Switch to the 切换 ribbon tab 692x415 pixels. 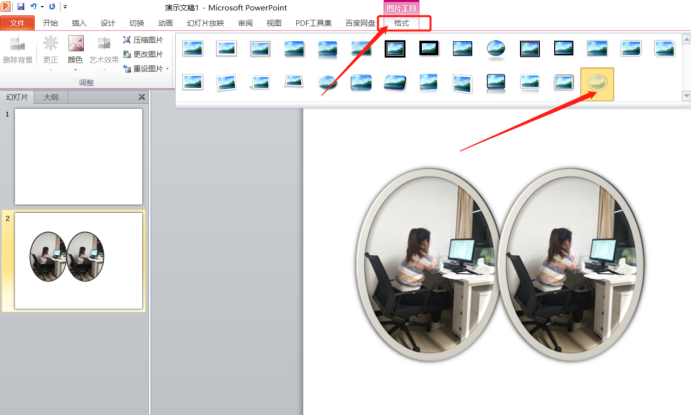pyautogui.click(x=137, y=23)
